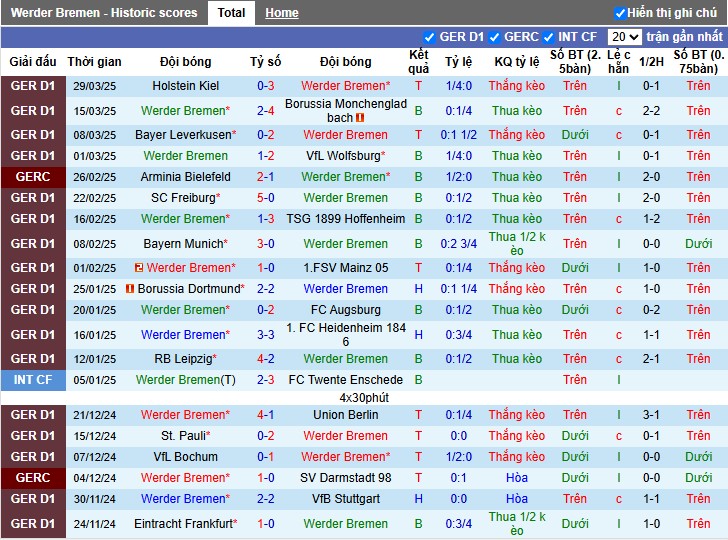Click the date 21/12/24
This screenshot has width=728, height=540.
tap(95, 415)
